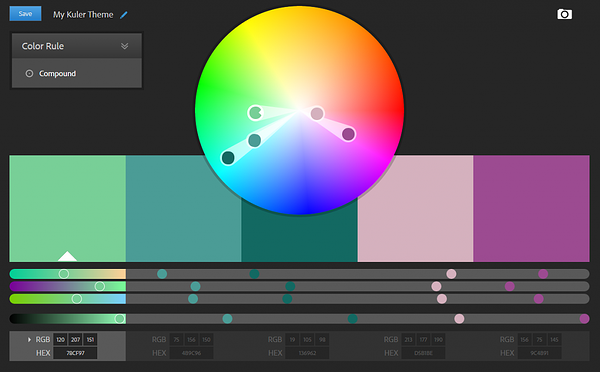Click the teal dot on the second slider track
This screenshot has width=600, height=372.
pos(196,286)
